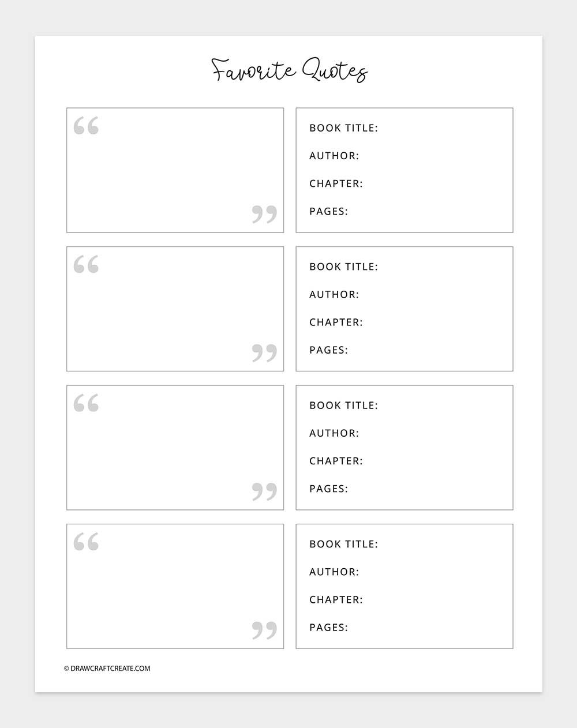The width and height of the screenshot is (577, 728).
Task: Click the second box's AUTHOR label
Action: point(334,294)
